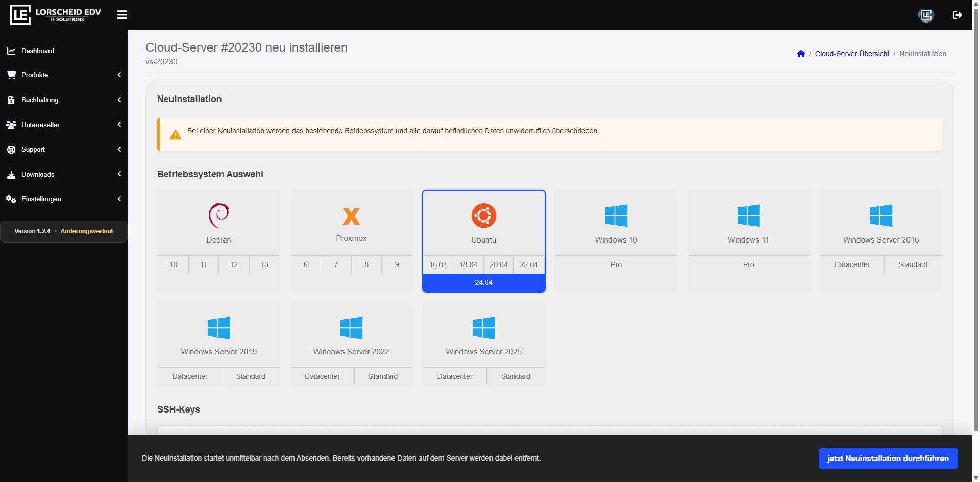
Task: Expand the Buchhaltung submenu chevron
Action: coord(119,100)
